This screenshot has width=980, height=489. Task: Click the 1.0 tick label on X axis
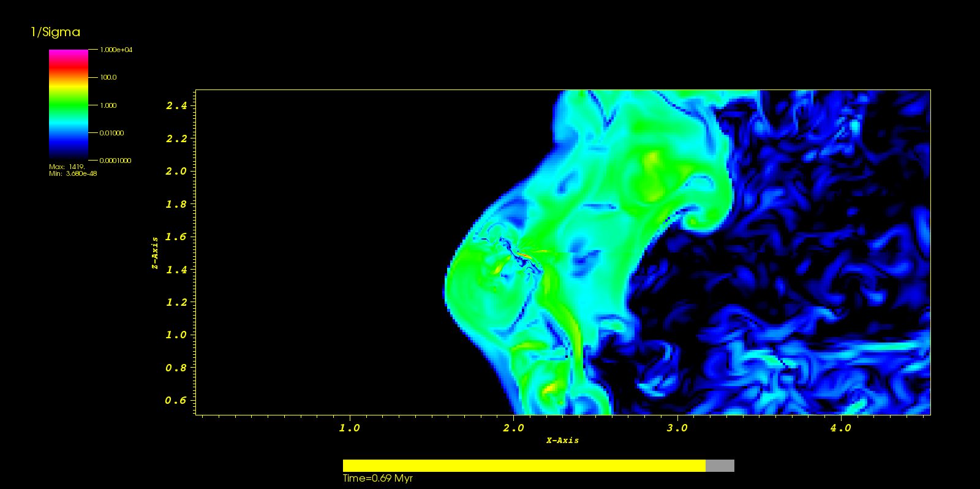(349, 428)
